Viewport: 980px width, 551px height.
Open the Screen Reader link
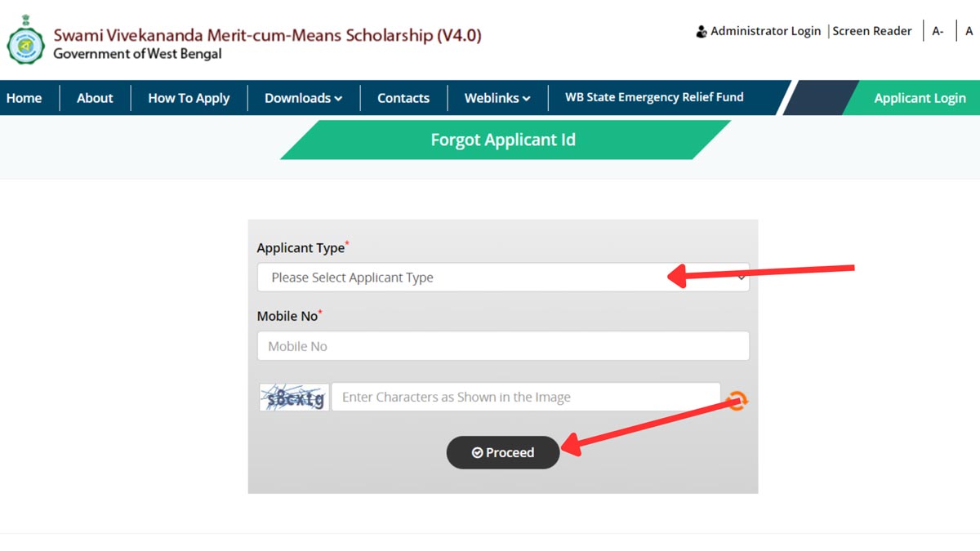click(872, 30)
